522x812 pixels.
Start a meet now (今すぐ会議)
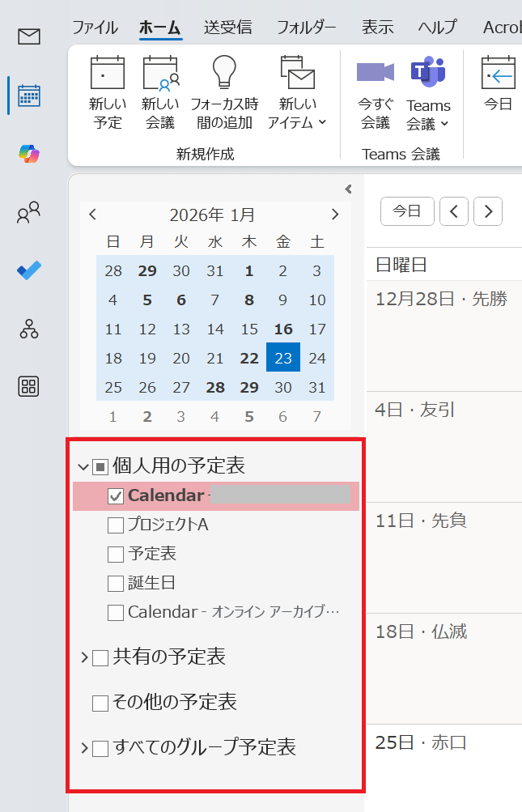click(376, 93)
